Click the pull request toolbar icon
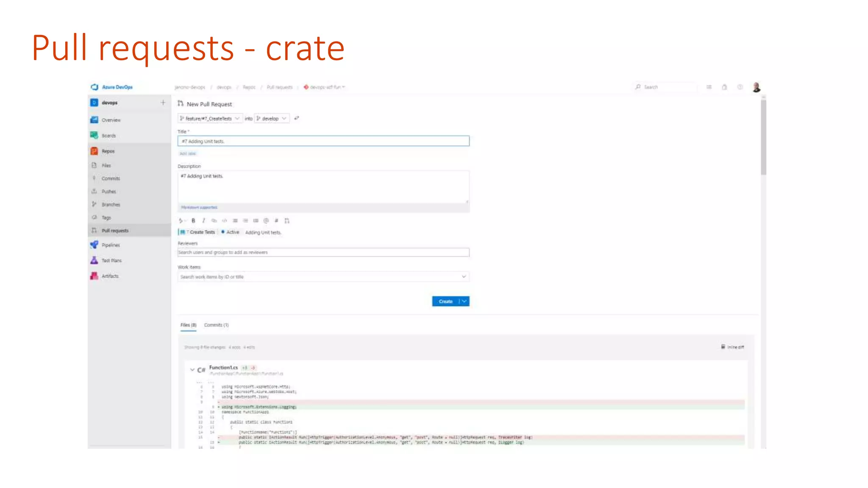This screenshot has width=868, height=488. click(x=287, y=220)
